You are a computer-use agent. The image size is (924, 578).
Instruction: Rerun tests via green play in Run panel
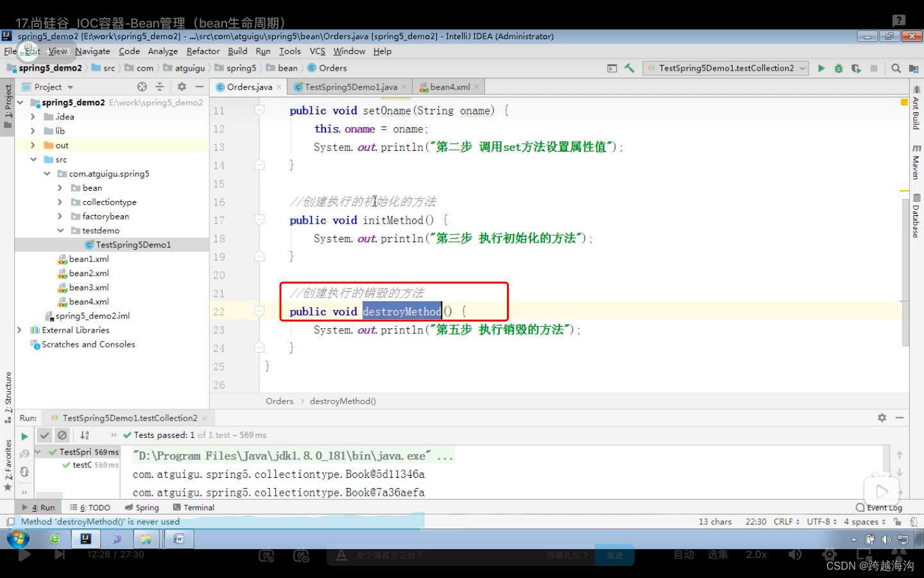click(24, 436)
